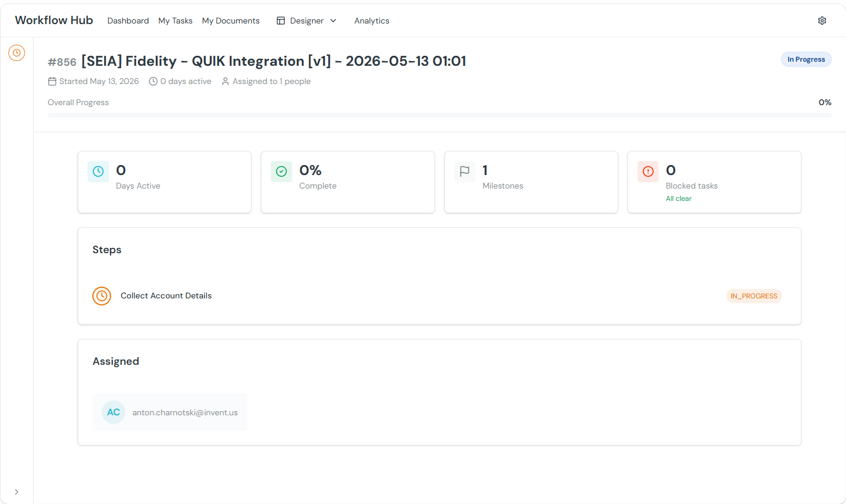Select the Collect Account Details step
The width and height of the screenshot is (846, 504).
coord(439,296)
